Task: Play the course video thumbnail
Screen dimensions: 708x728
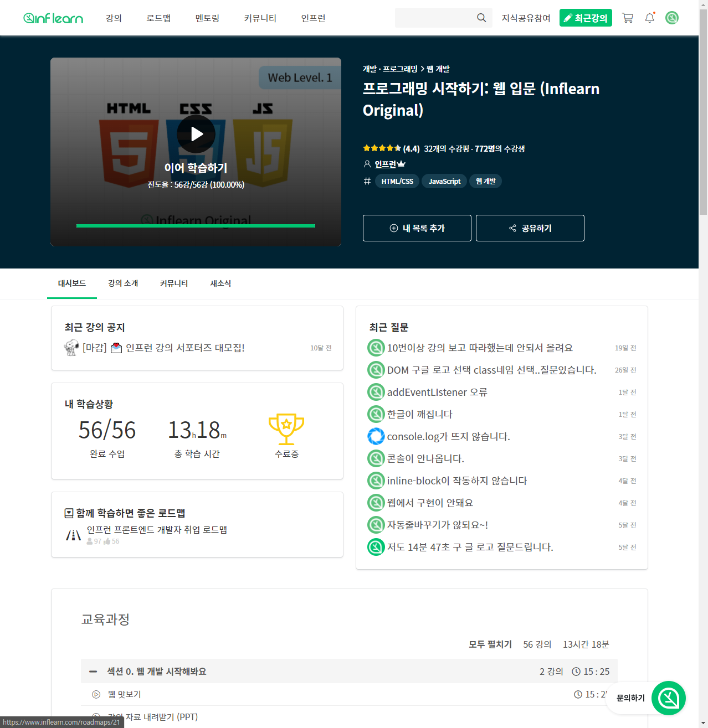Action: click(x=196, y=134)
